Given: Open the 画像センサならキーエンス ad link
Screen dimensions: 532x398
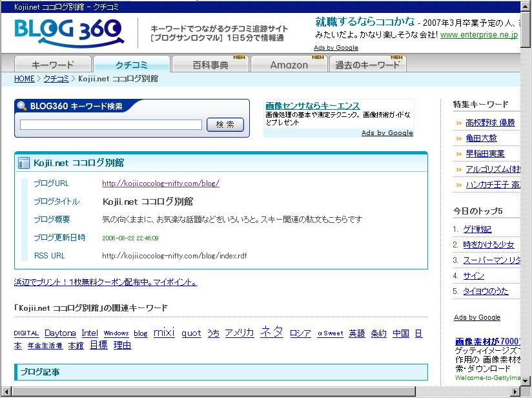Looking at the screenshot, I should [312, 106].
